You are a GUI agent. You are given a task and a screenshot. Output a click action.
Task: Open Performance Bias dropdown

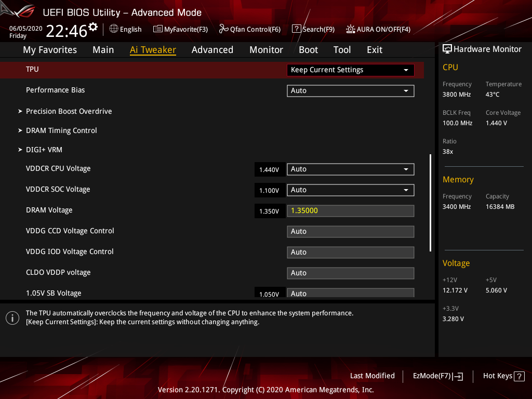tap(351, 91)
